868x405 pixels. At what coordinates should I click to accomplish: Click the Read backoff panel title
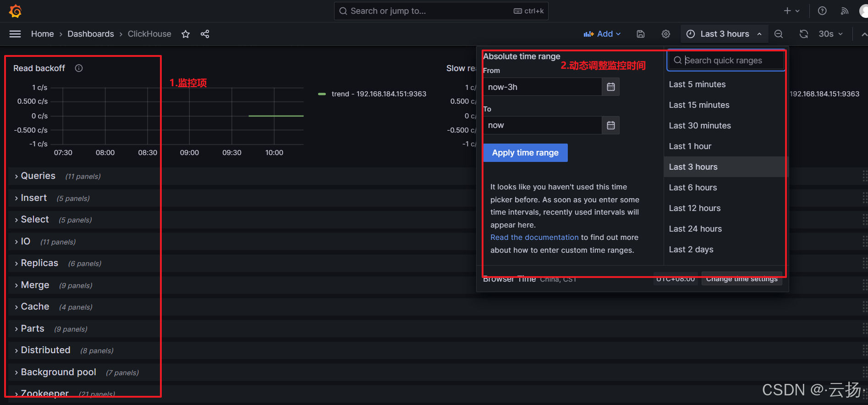point(39,68)
